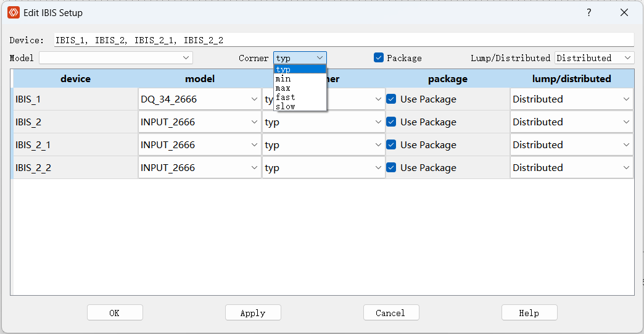Open the Distributed dropdown for IBIS_2_2
This screenshot has height=334, width=644.
click(572, 167)
